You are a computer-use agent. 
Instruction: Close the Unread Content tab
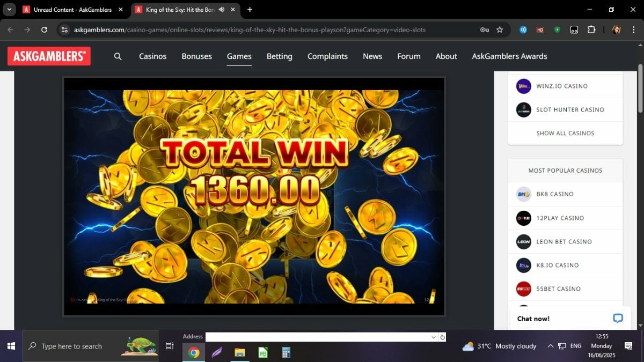point(120,10)
